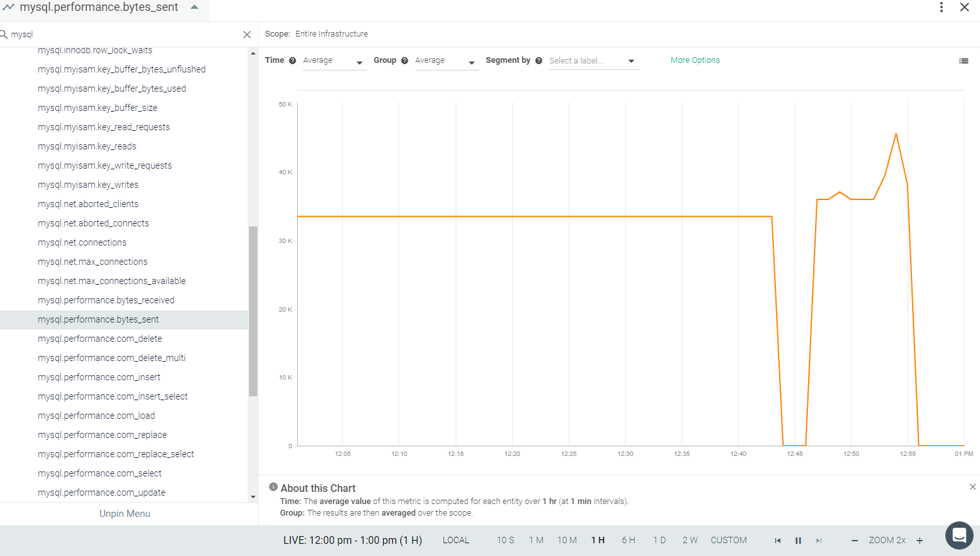Select the 10 M time range
Viewport: 980px width, 556px height.
(567, 541)
